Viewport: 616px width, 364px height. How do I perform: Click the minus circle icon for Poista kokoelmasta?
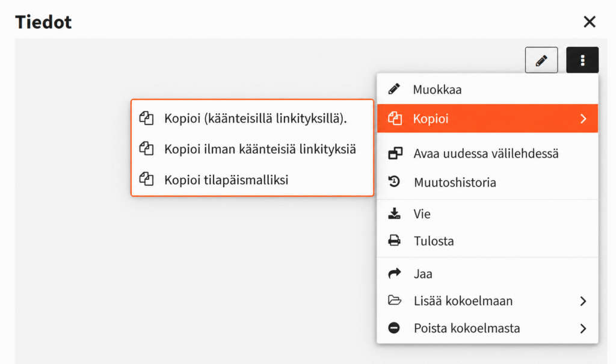point(394,327)
